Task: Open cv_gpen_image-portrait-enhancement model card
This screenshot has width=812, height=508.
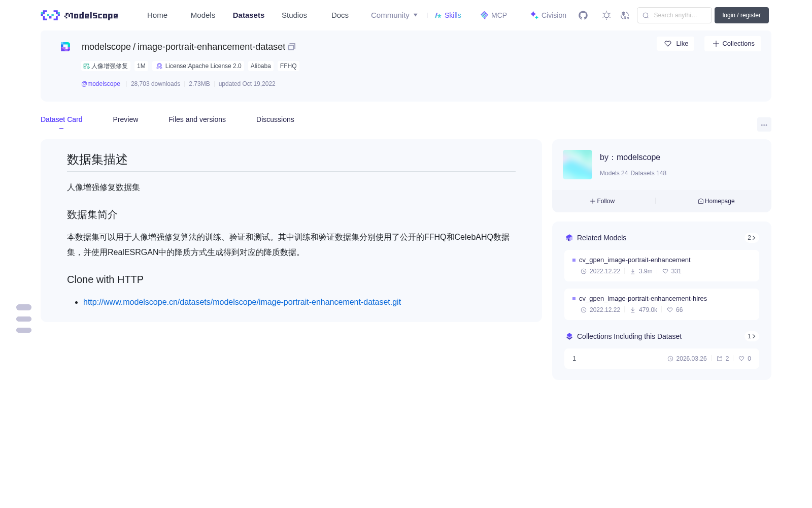Action: [x=662, y=266]
